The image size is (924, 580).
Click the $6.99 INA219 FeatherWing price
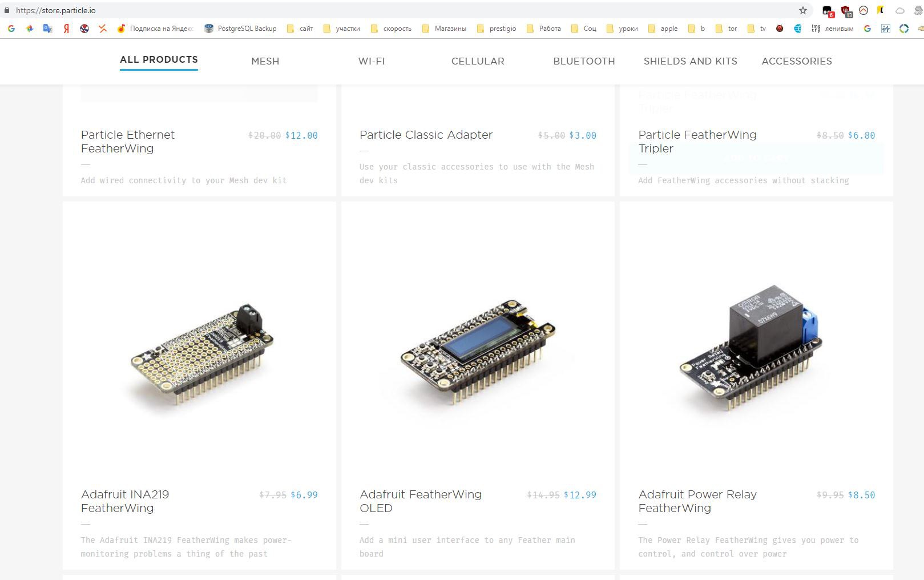click(304, 495)
